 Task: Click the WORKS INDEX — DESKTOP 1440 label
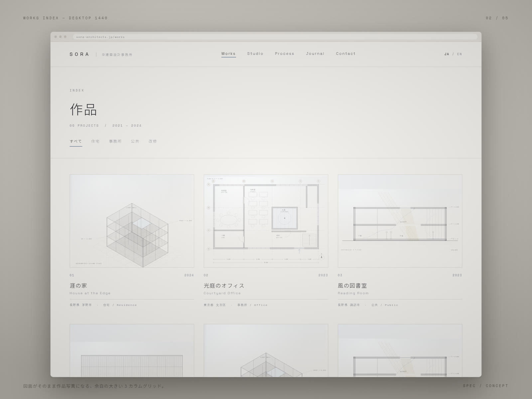click(x=66, y=18)
